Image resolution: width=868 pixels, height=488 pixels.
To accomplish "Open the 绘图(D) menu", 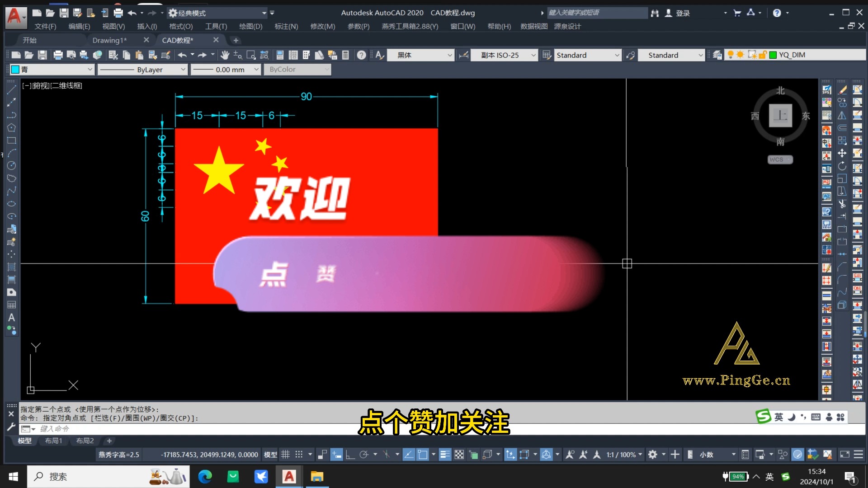I will pos(250,26).
